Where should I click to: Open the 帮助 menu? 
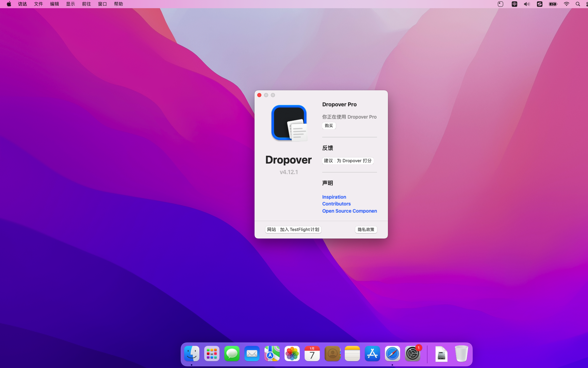coord(118,4)
